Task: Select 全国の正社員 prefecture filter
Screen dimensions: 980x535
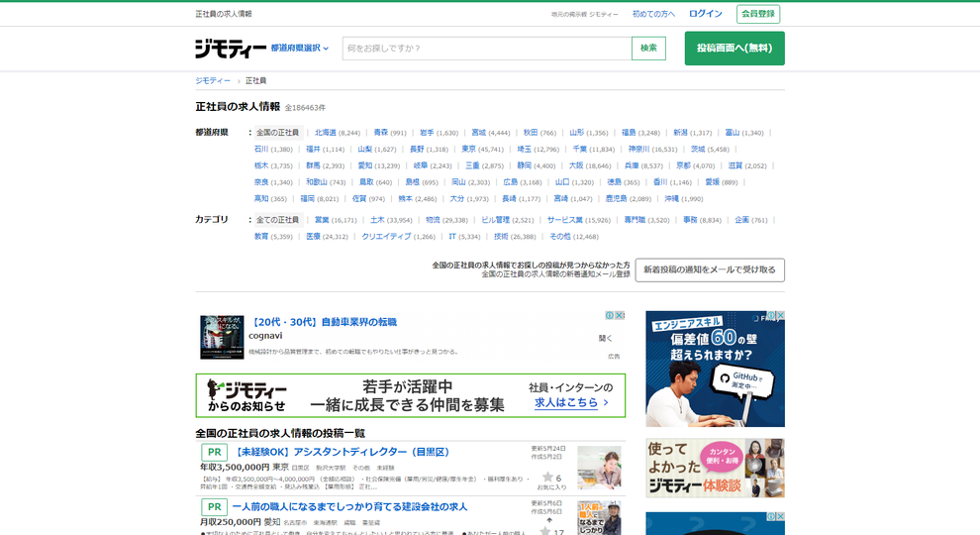Action: pyautogui.click(x=277, y=133)
